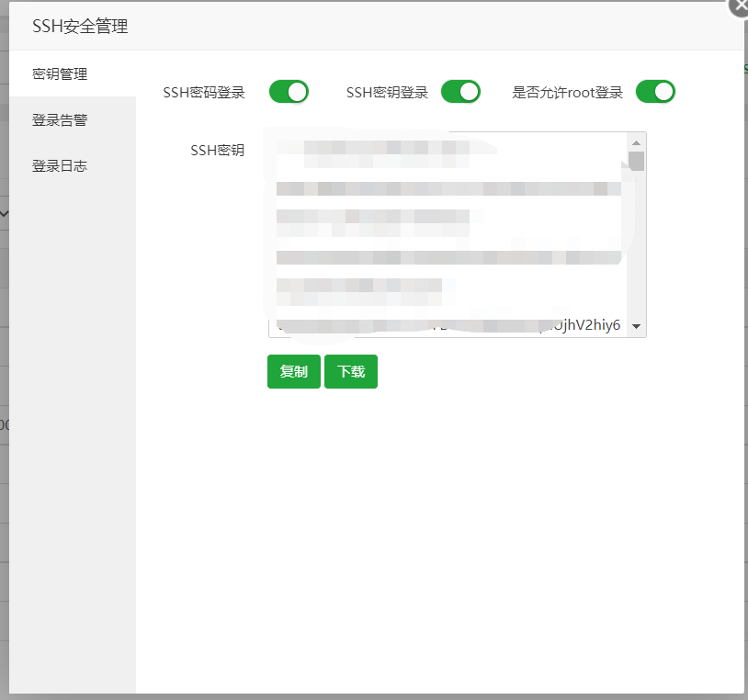Click the SSH密钥 field label

(217, 150)
